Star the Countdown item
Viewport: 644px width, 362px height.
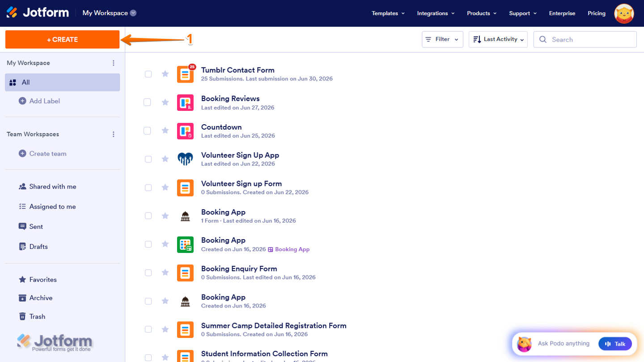coord(165,130)
